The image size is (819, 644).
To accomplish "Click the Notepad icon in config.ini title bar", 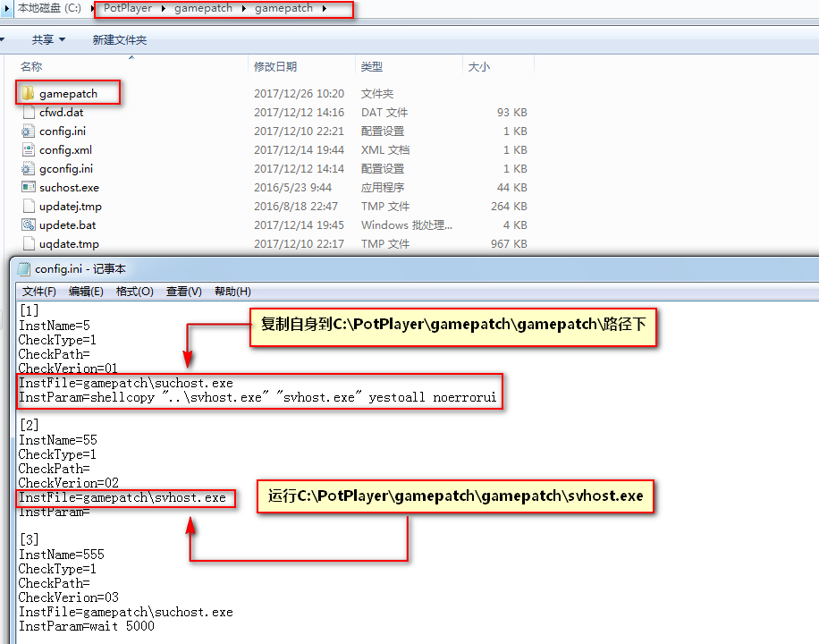I will (23, 269).
